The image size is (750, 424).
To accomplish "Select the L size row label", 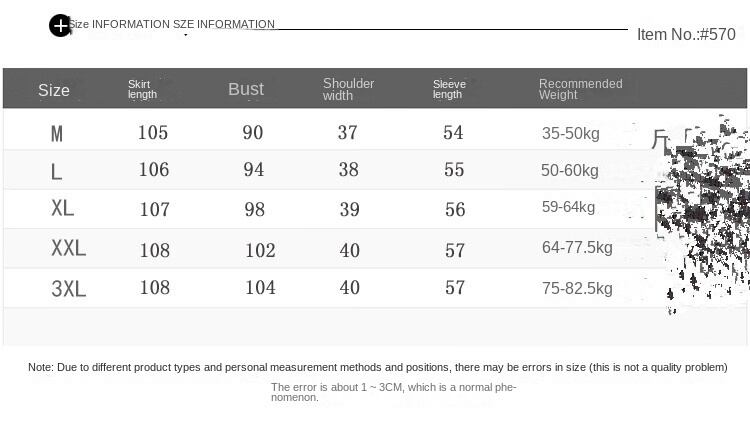I will pos(56,172).
